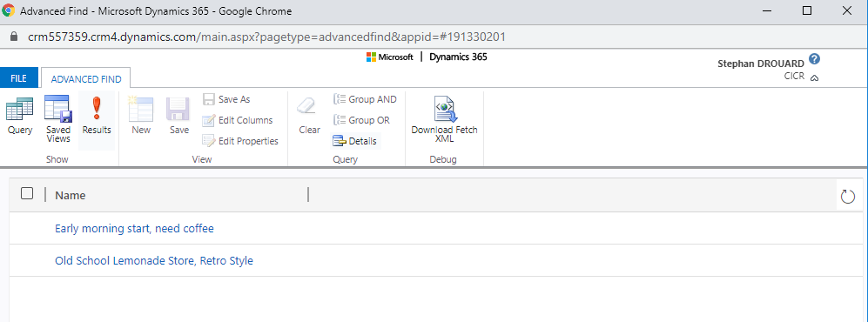
Task: Click the browser address URL bar
Action: coord(266,37)
